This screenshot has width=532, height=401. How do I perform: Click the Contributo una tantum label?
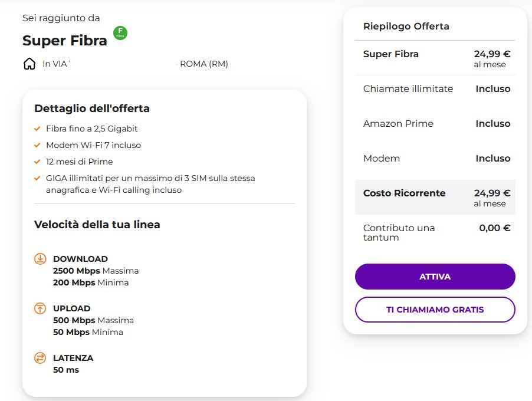pyautogui.click(x=399, y=232)
